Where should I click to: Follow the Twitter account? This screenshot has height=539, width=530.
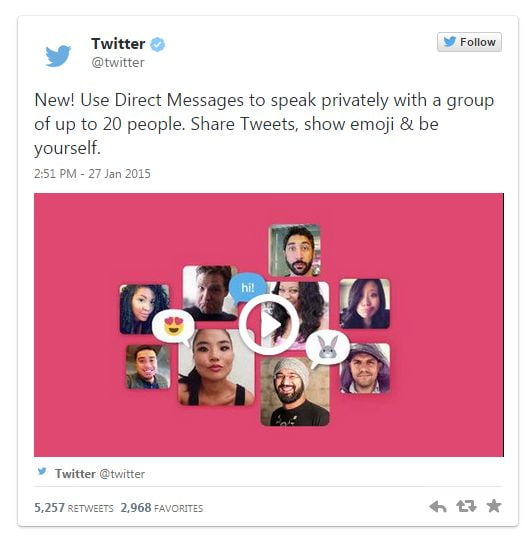coord(469,42)
